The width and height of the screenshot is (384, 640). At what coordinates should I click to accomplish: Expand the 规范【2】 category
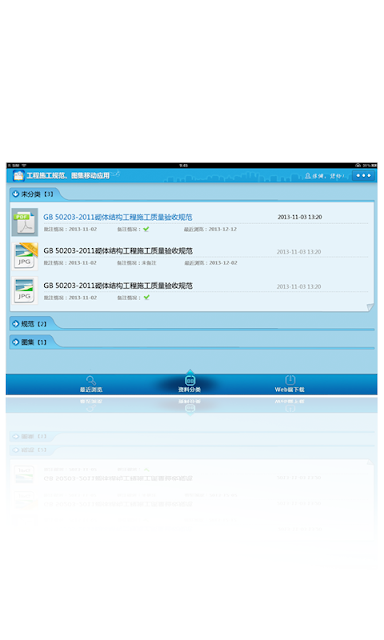click(29, 324)
